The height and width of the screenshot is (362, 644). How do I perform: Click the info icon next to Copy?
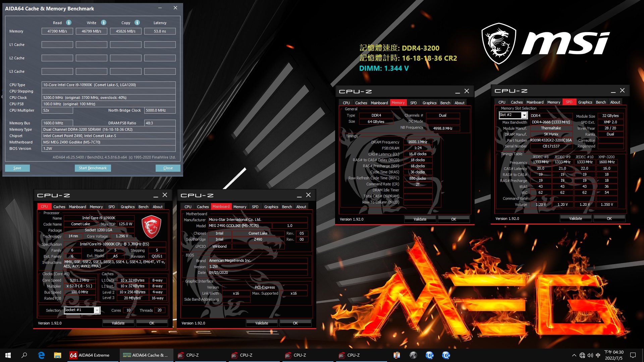click(x=137, y=22)
